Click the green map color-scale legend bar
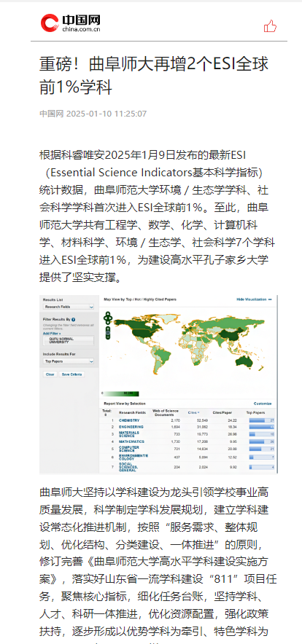The height and width of the screenshot is (644, 302). 121,393
